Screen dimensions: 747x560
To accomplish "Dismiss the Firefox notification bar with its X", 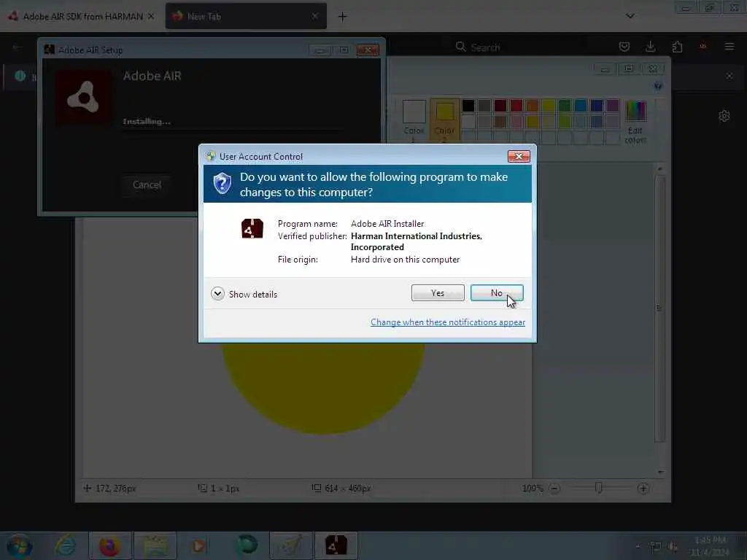I will click(729, 76).
